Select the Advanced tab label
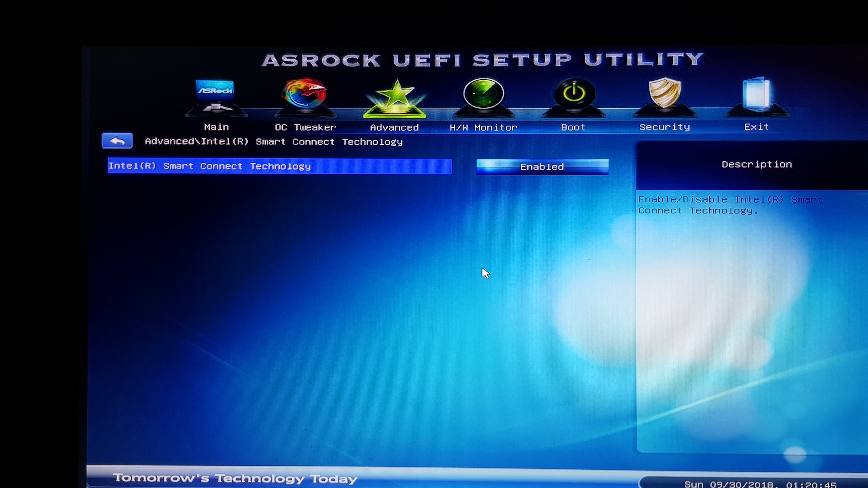This screenshot has width=868, height=488. [394, 128]
